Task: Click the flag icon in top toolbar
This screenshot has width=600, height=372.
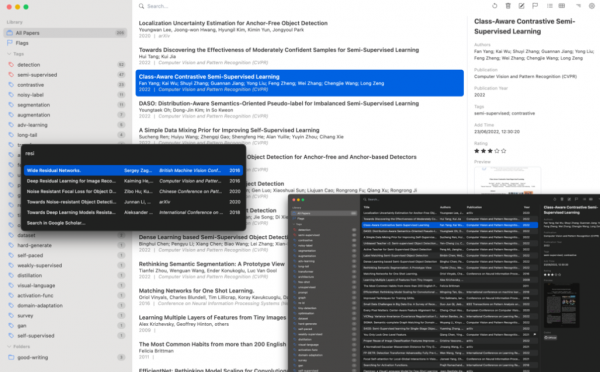Action: (x=535, y=6)
